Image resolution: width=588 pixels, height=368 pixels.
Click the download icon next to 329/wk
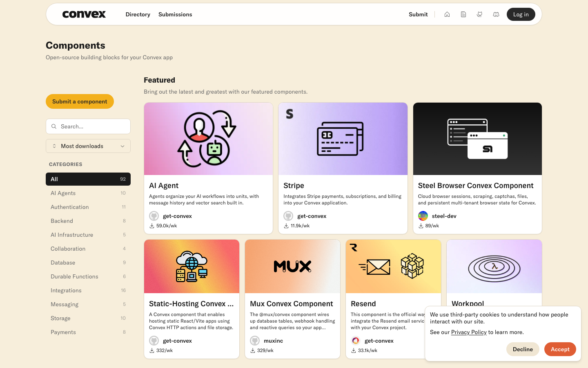point(253,350)
